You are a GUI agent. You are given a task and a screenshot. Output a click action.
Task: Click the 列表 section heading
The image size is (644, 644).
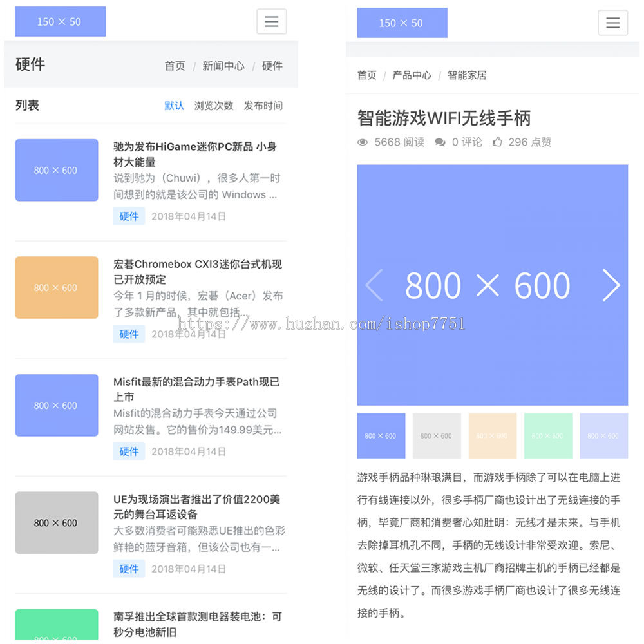(27, 106)
